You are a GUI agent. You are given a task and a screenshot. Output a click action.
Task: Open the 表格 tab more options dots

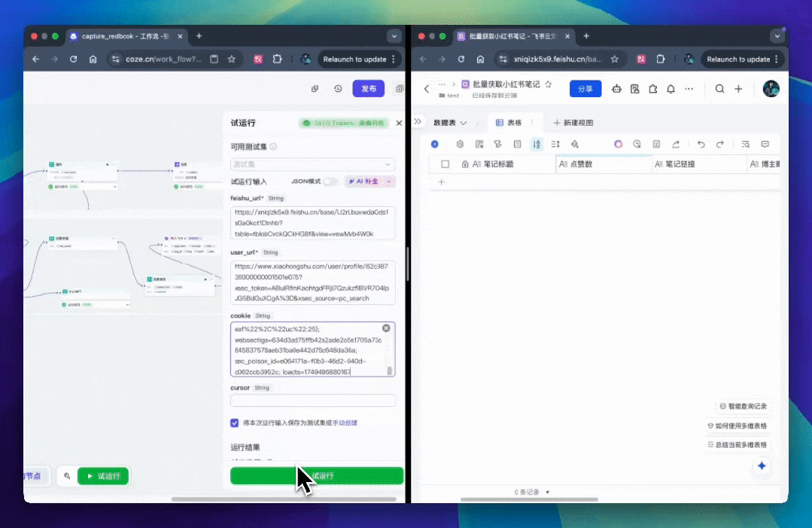[532, 123]
